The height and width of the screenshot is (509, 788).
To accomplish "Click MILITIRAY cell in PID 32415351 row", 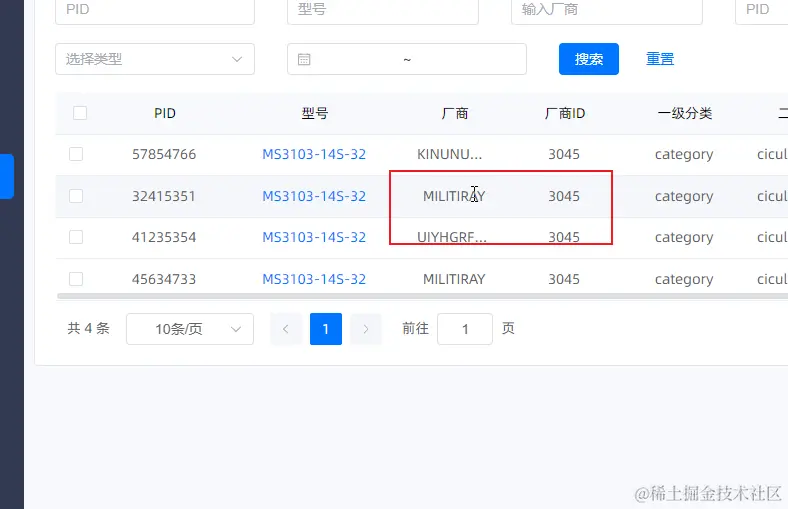I will click(454, 196).
